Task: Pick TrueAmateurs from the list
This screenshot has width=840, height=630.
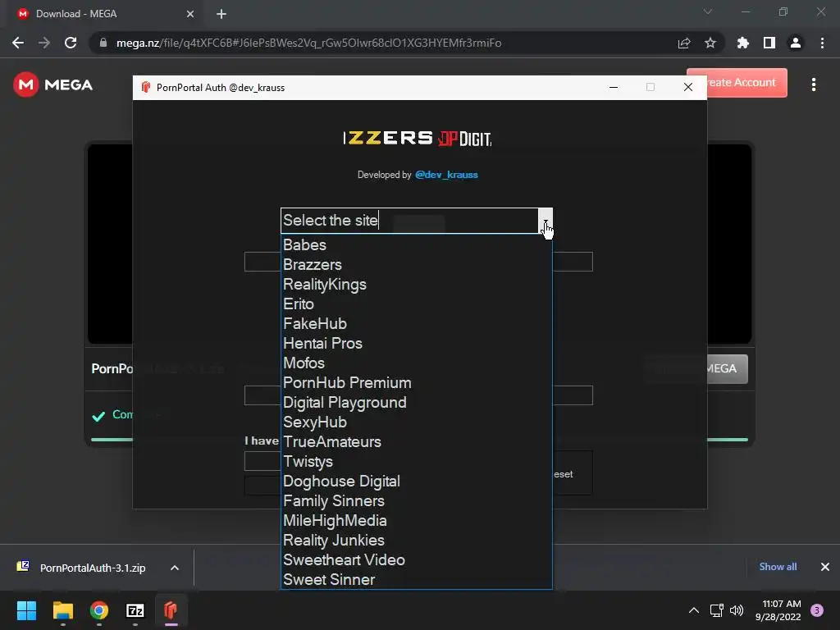Action: coord(416,442)
